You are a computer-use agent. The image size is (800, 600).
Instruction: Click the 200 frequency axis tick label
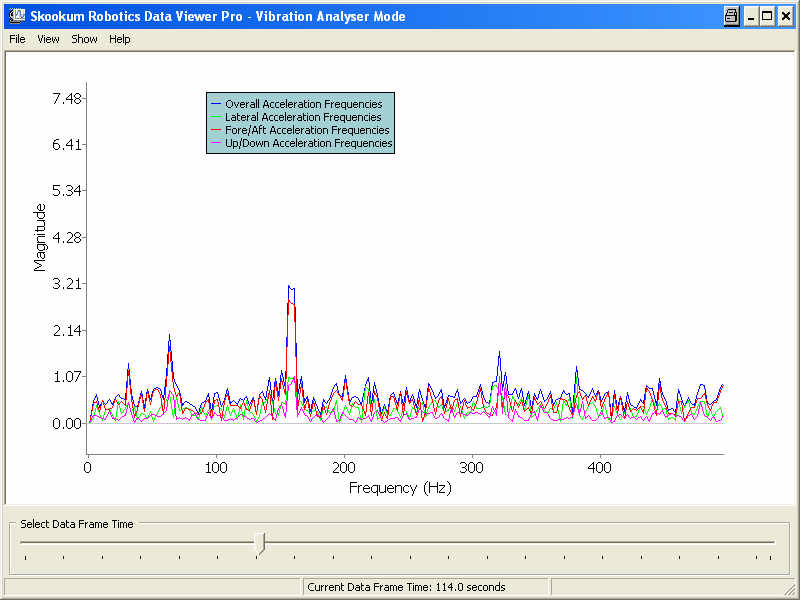[344, 468]
